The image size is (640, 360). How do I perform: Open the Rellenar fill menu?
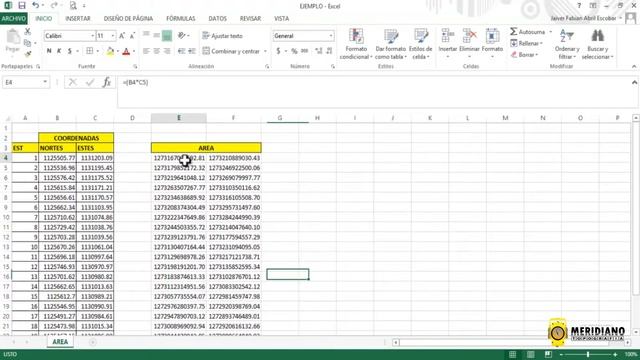tap(527, 43)
